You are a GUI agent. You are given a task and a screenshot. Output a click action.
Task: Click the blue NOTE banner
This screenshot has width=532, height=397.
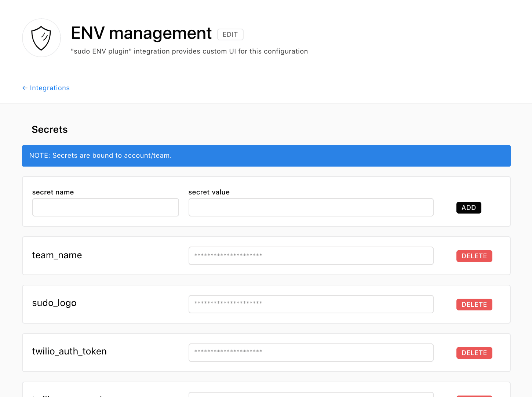point(266,156)
